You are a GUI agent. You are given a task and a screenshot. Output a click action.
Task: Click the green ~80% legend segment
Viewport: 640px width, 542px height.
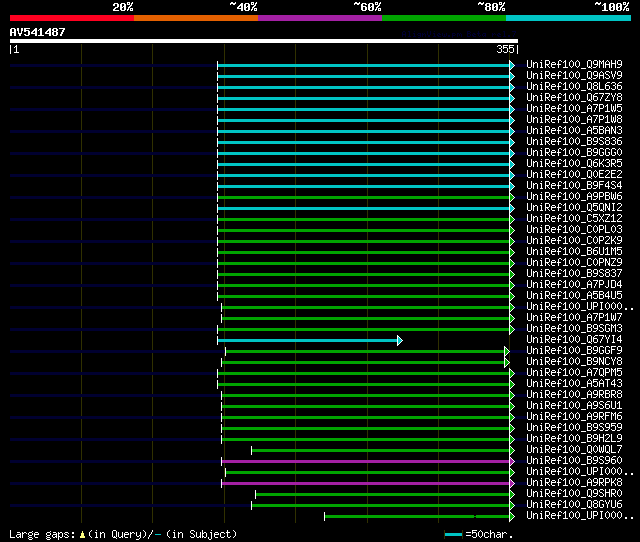[444, 18]
